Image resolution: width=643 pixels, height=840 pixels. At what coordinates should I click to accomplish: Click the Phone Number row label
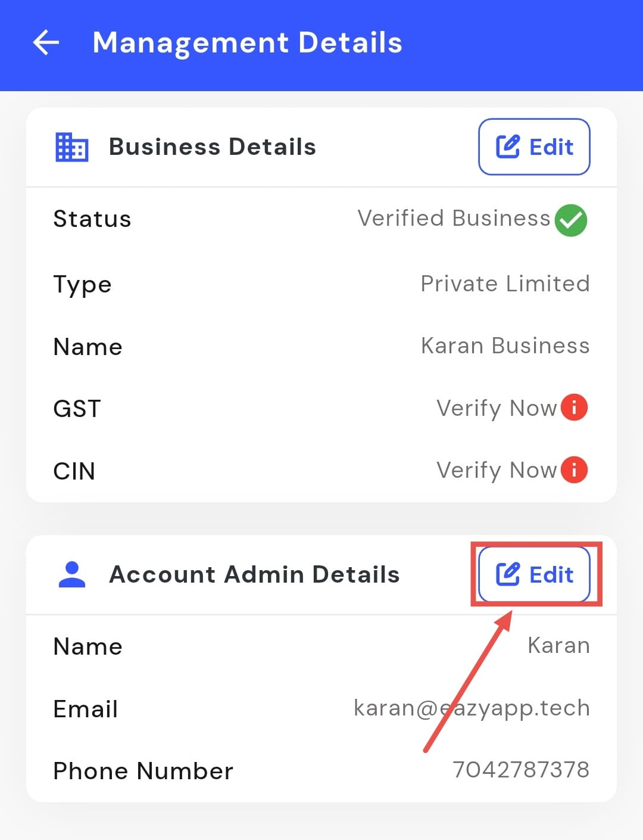[143, 771]
